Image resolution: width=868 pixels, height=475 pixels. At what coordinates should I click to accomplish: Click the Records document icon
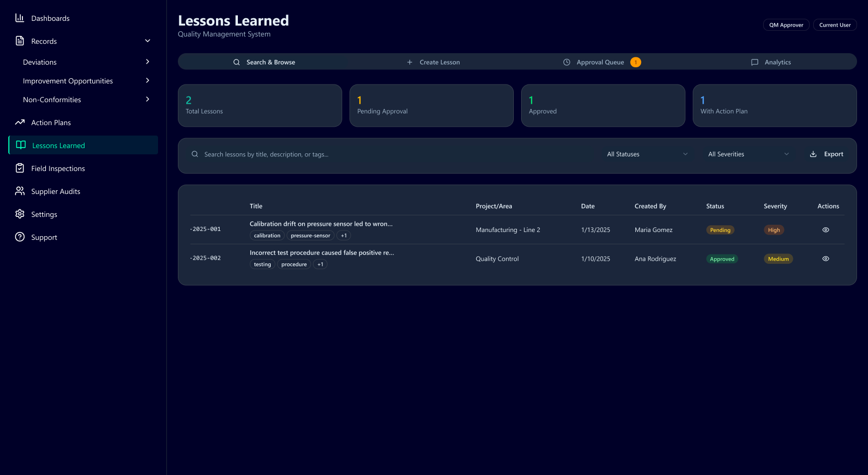pos(20,41)
